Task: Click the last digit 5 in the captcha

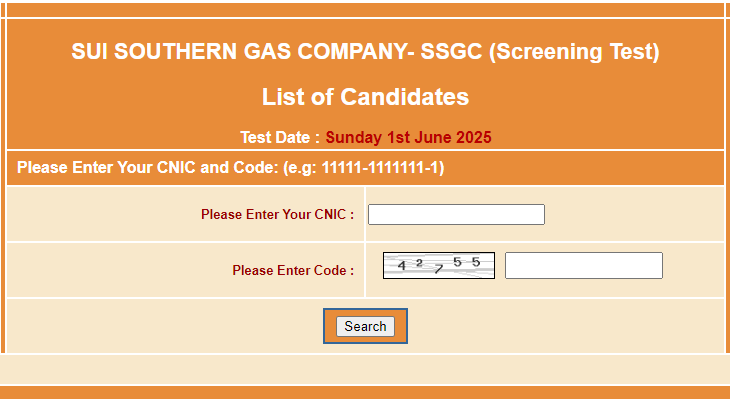Action: [476, 262]
